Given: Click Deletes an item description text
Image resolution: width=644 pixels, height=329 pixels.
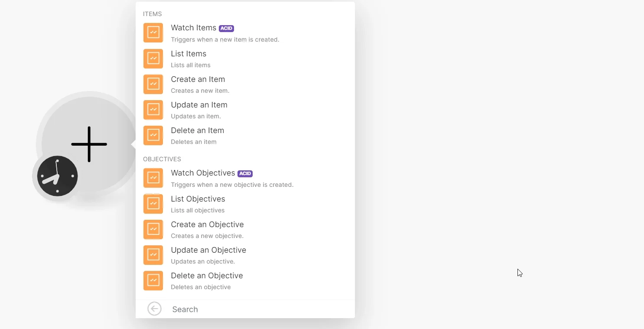Looking at the screenshot, I should coord(194,142).
